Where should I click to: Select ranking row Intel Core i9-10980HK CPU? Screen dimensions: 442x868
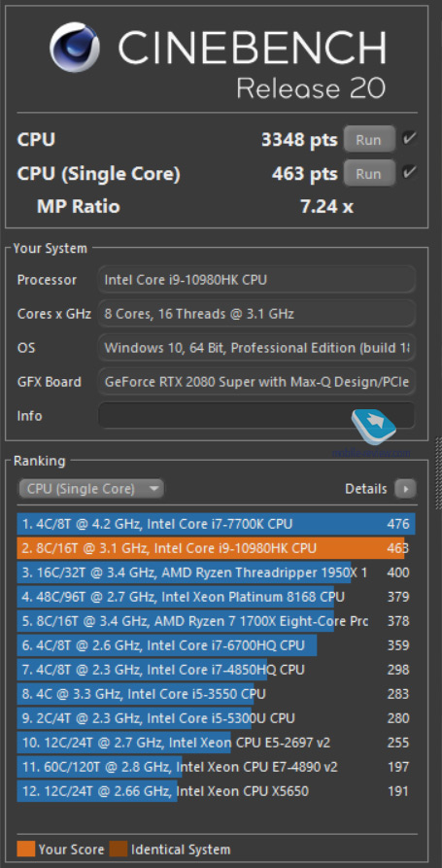click(217, 548)
